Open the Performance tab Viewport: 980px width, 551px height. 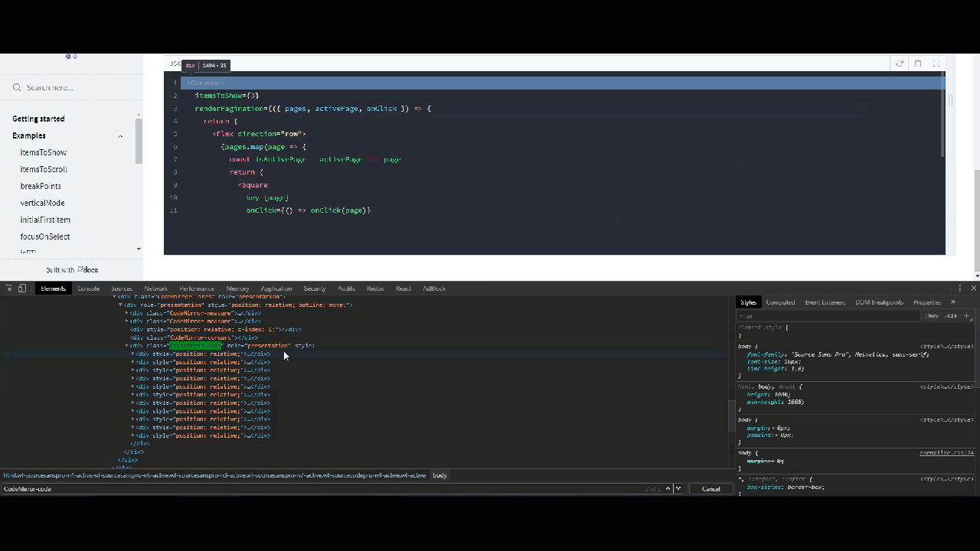coord(197,289)
